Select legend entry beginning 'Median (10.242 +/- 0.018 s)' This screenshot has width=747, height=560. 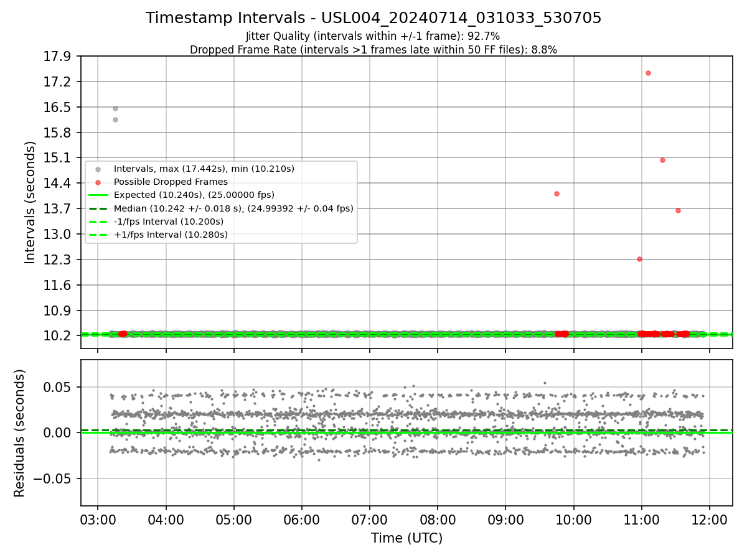233,208
